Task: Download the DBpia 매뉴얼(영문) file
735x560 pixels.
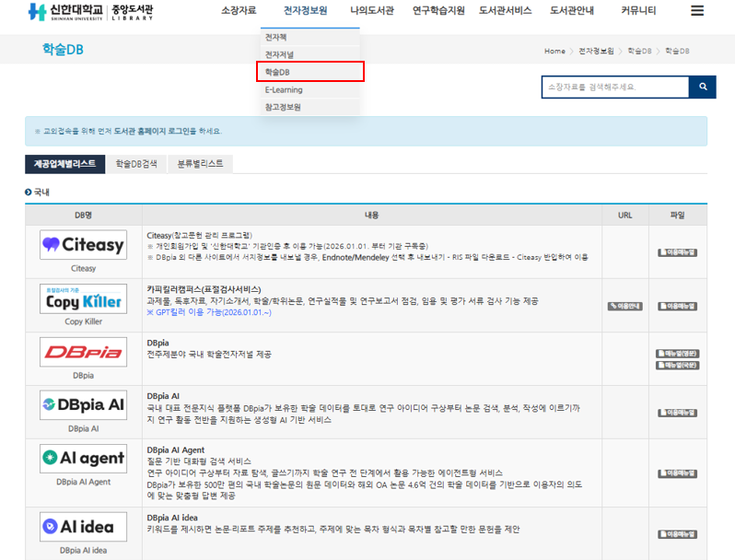Action: 677,354
